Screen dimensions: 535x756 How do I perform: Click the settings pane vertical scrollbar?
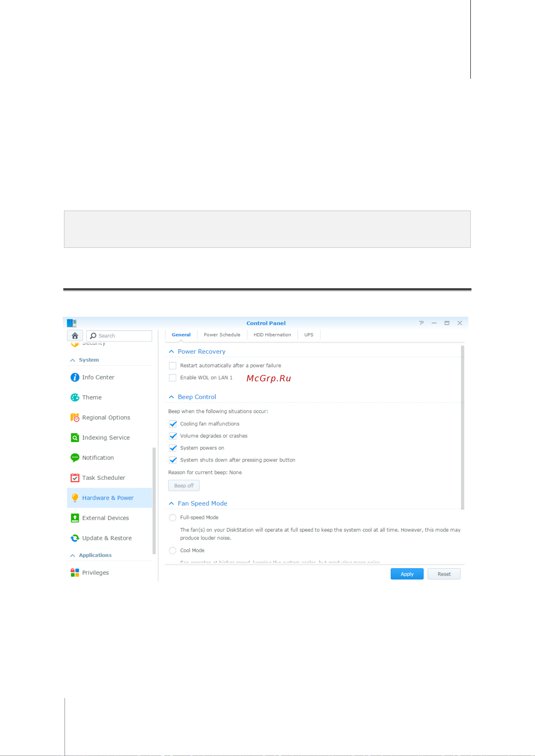click(x=462, y=427)
